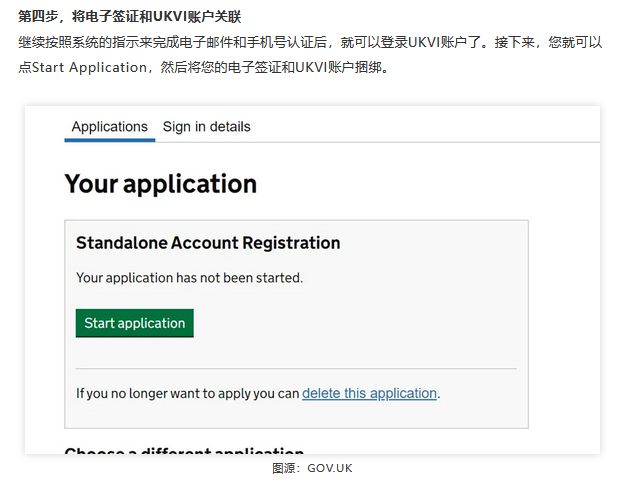635x502 pixels.
Task: Click the divider line above the delete notice
Action: coord(296,368)
